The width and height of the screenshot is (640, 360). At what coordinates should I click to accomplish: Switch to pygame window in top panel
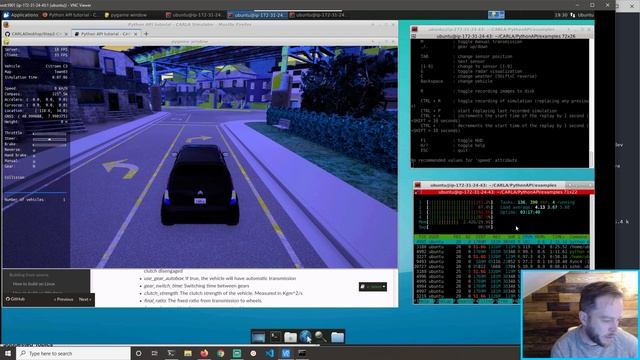pos(125,15)
